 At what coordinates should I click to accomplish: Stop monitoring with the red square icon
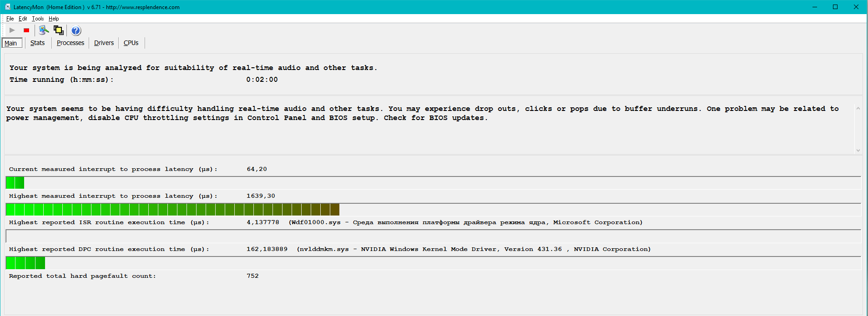pyautogui.click(x=26, y=30)
